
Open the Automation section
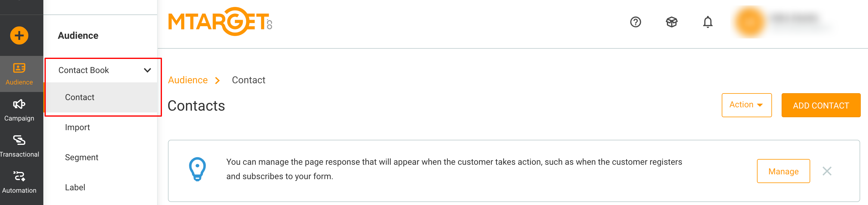pyautogui.click(x=19, y=182)
